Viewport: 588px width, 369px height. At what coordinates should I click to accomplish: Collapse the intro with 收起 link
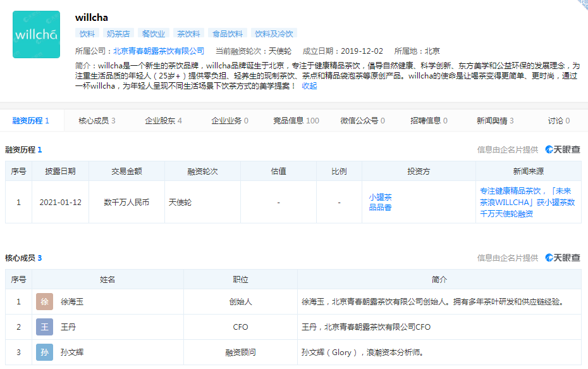click(309, 86)
